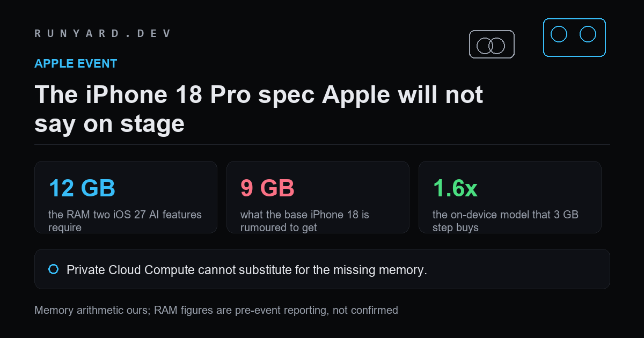
Task: Click the iPhone 18 Pro spec headline
Action: point(259,109)
